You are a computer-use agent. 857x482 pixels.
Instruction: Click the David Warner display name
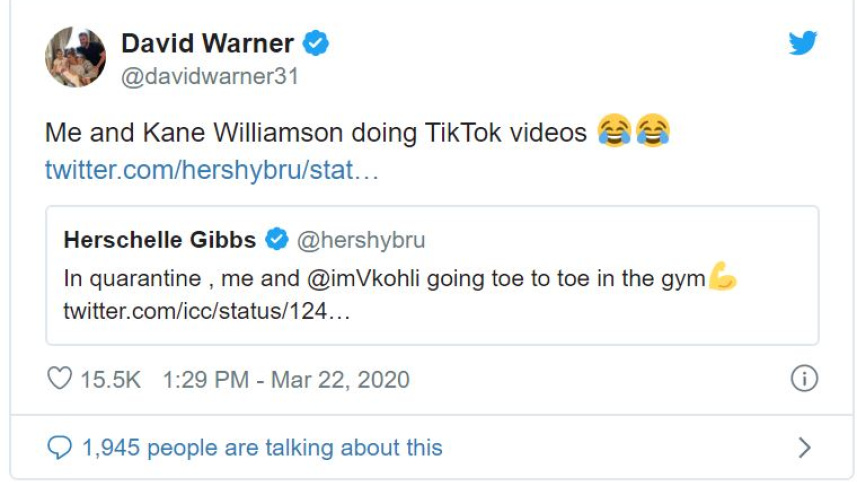click(x=208, y=43)
